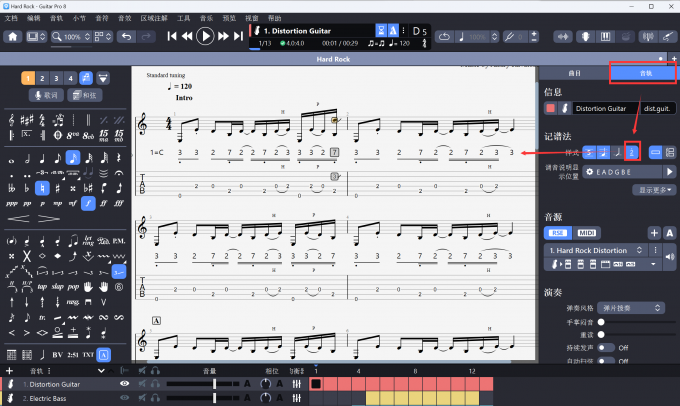Click the Home icon in the toolbar

click(13, 37)
